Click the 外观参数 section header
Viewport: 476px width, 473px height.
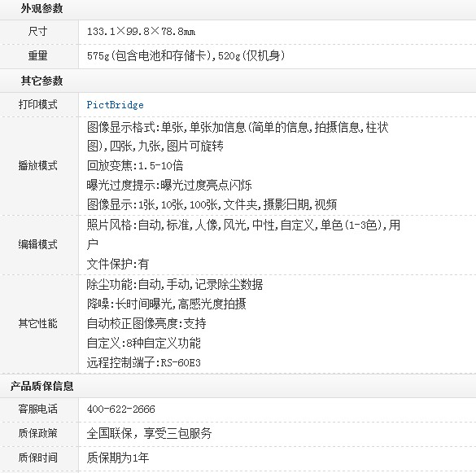tap(41, 8)
